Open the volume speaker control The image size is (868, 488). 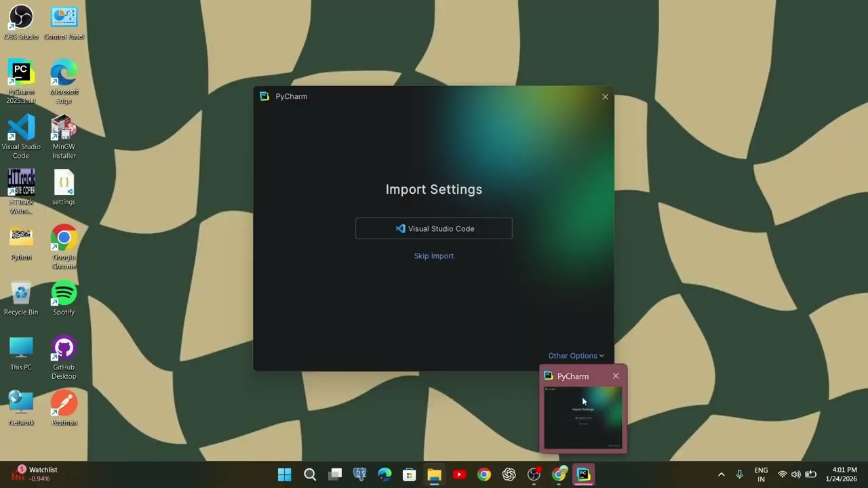coord(796,474)
